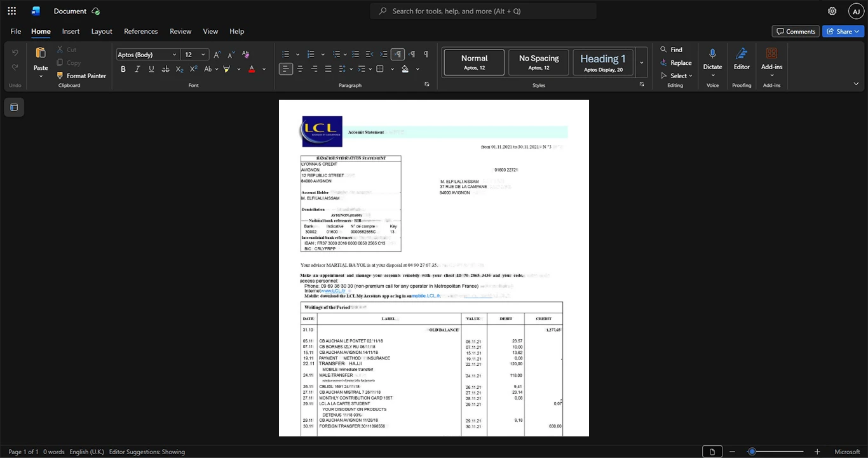
Task: Toggle Align Left paragraph button
Action: pyautogui.click(x=286, y=69)
